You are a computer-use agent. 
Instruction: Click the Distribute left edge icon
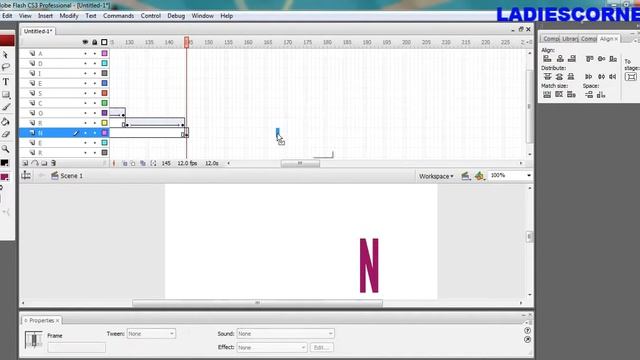(x=589, y=77)
